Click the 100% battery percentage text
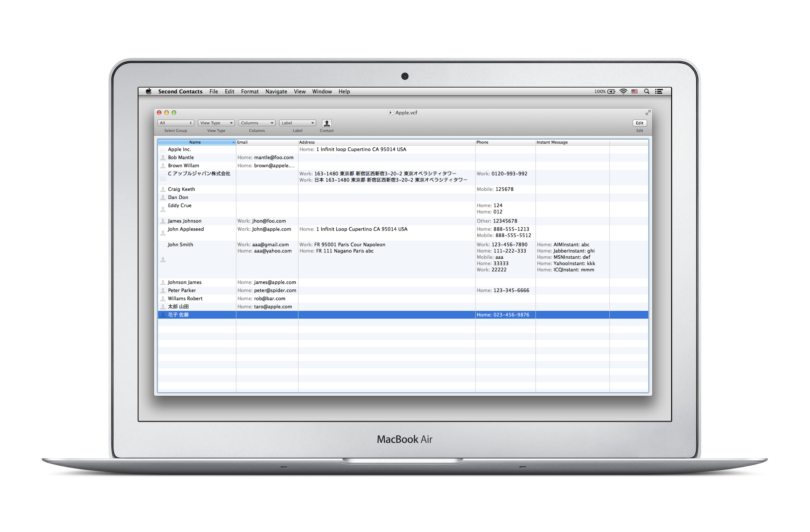The height and width of the screenshot is (532, 810). click(x=600, y=91)
